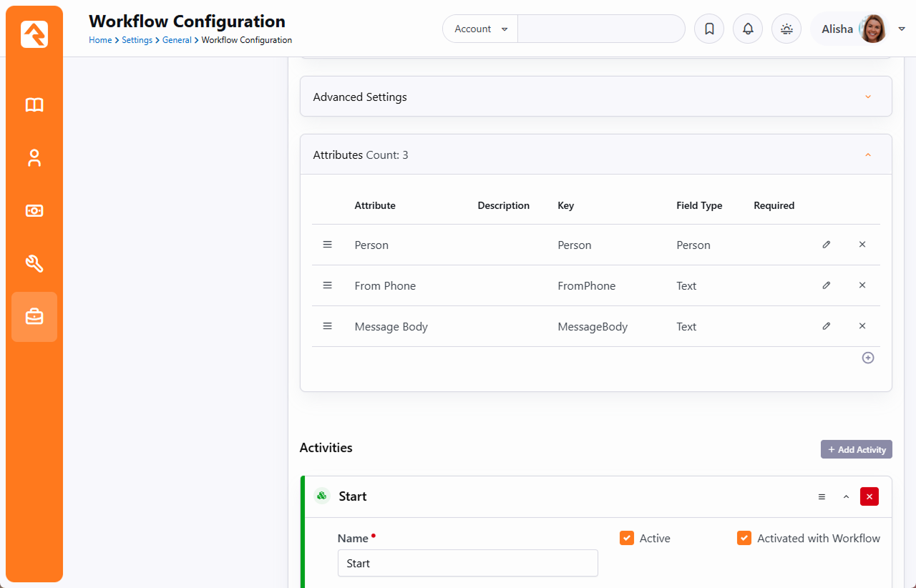Edit the From Phone attribute
Screen dimensions: 916x588
(x=827, y=285)
